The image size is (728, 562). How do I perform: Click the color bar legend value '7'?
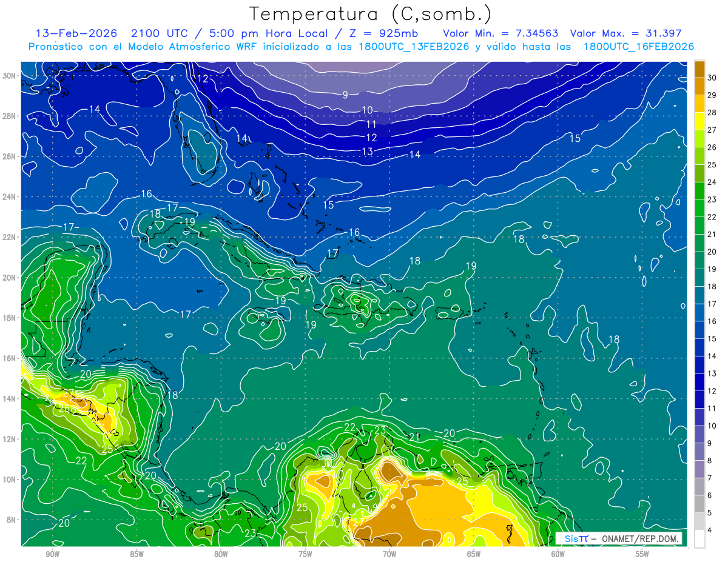[x=710, y=478]
